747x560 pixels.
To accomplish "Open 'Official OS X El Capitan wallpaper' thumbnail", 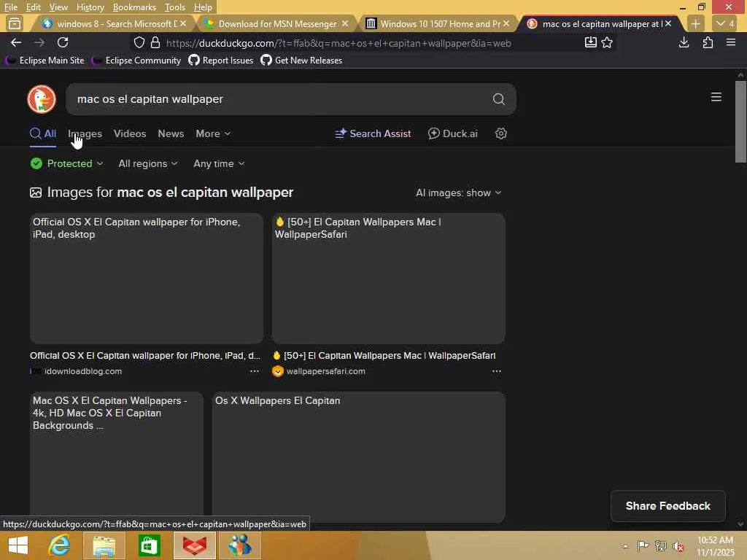I will pyautogui.click(x=146, y=278).
